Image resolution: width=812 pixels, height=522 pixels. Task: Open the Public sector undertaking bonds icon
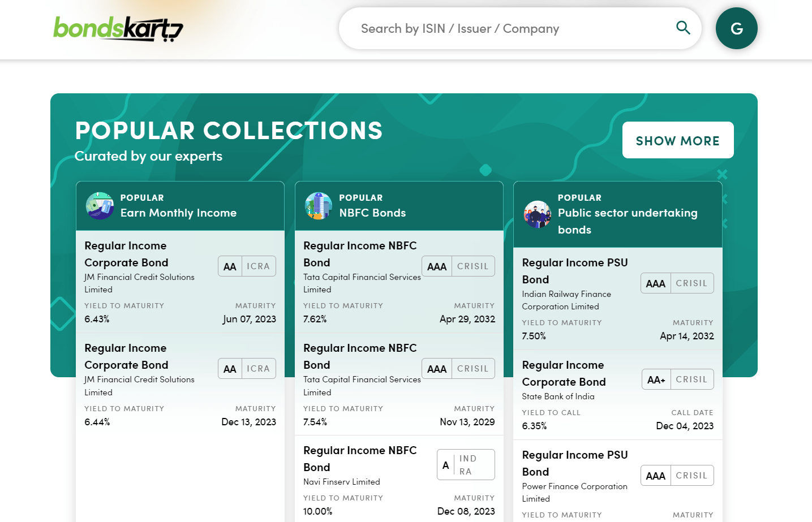coord(538,214)
